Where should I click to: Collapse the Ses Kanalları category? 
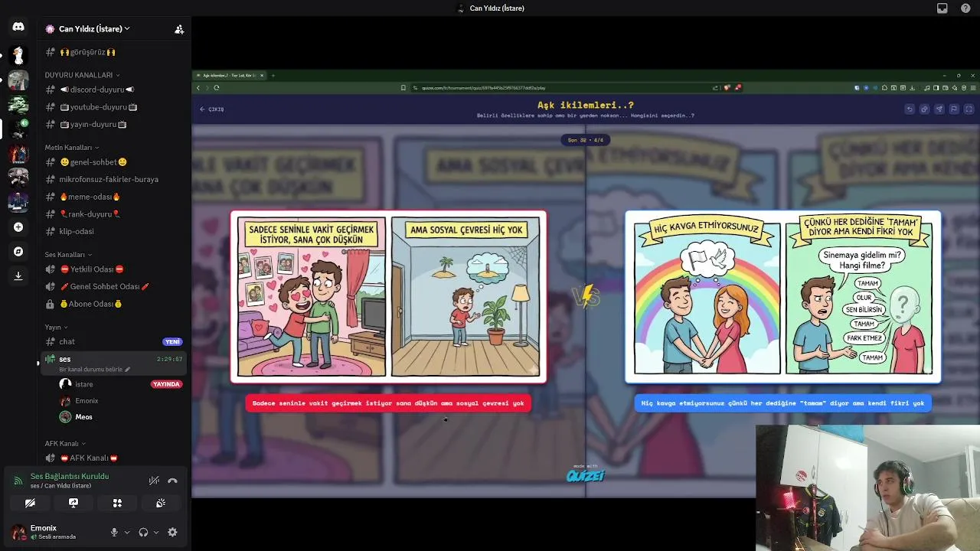tap(68, 255)
